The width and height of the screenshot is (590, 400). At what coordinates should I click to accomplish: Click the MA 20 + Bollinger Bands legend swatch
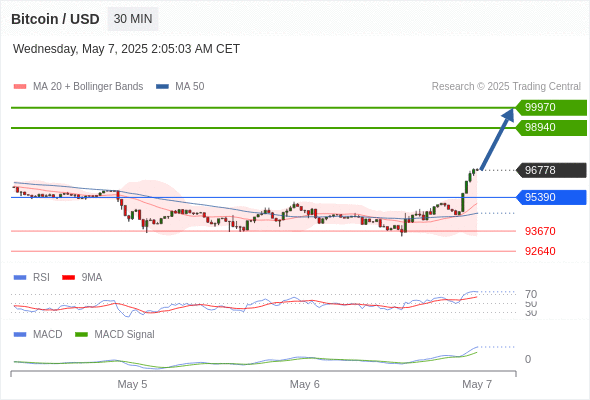click(20, 87)
